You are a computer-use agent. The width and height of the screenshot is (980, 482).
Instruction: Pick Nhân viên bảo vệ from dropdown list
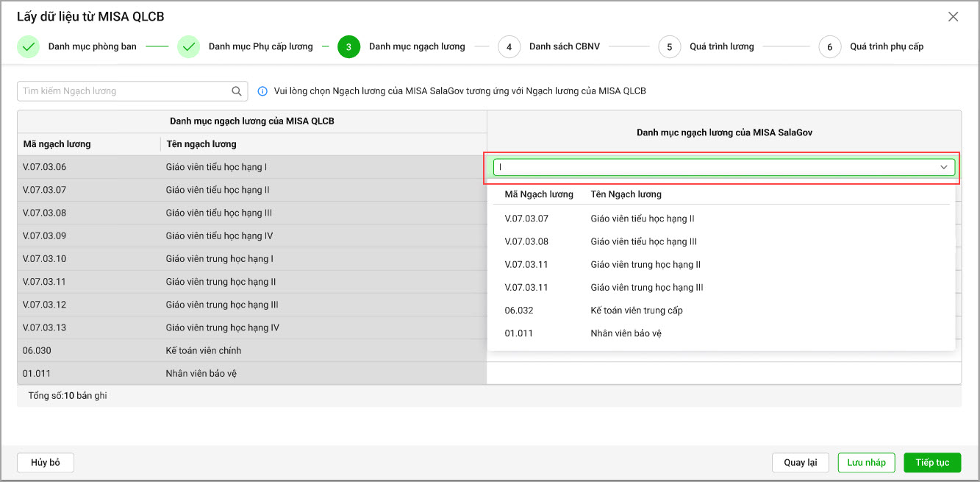click(626, 333)
